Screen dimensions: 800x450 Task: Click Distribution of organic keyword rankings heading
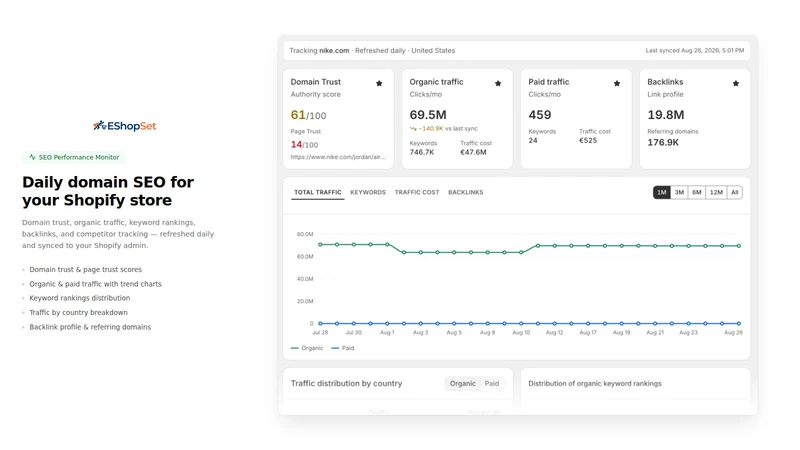coord(595,383)
